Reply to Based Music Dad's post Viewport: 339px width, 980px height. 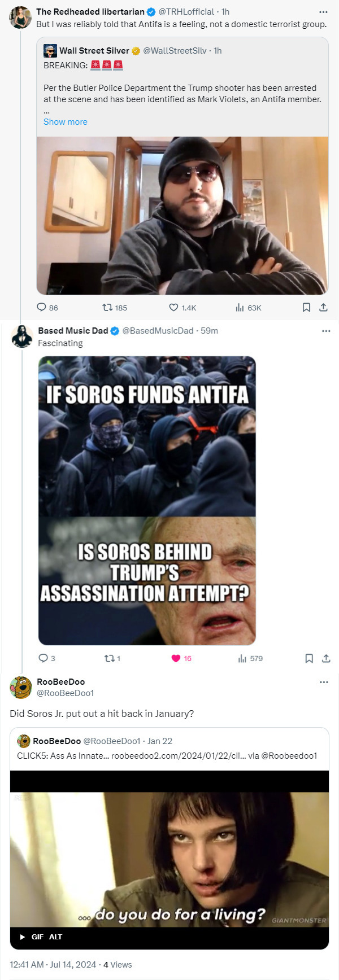[43, 658]
